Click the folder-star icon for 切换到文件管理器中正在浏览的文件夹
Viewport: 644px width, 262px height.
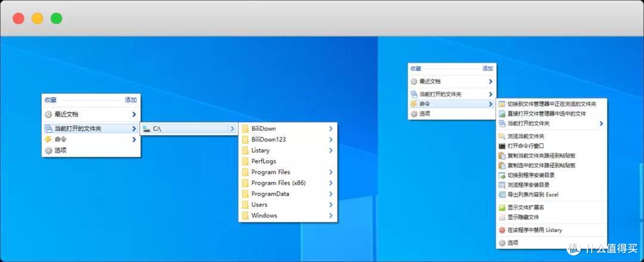502,104
